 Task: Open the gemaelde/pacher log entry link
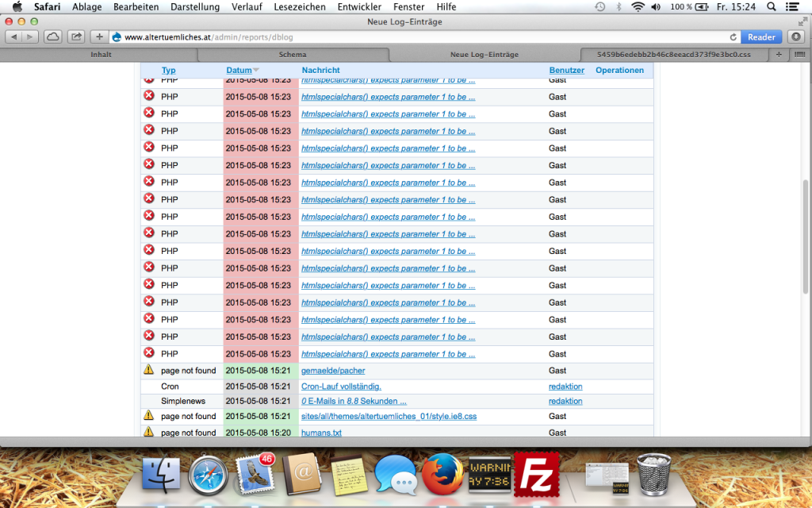(x=333, y=371)
